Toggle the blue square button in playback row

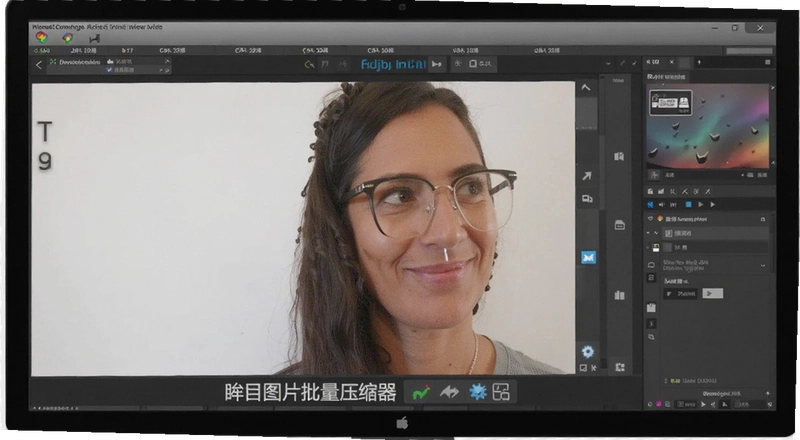pyautogui.click(x=688, y=205)
